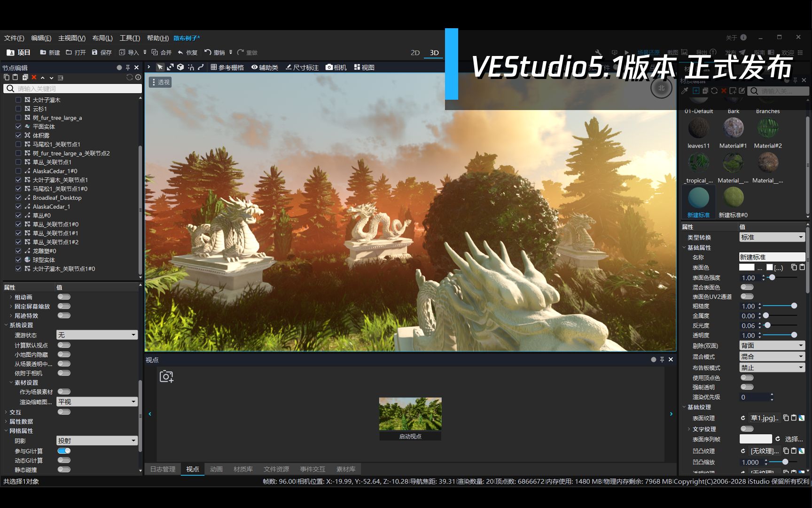Image resolution: width=812 pixels, height=508 pixels.
Task: Uncheck the 平面实体 node checkbox
Action: coord(18,127)
